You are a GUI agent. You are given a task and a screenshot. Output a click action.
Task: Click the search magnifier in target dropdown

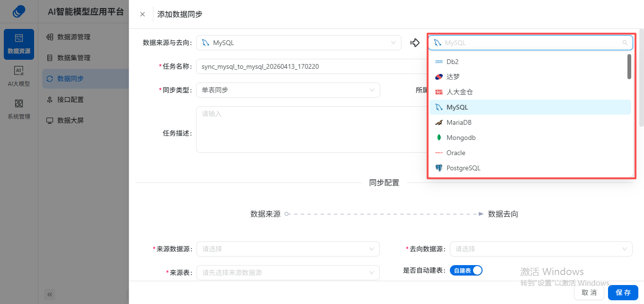pos(625,43)
